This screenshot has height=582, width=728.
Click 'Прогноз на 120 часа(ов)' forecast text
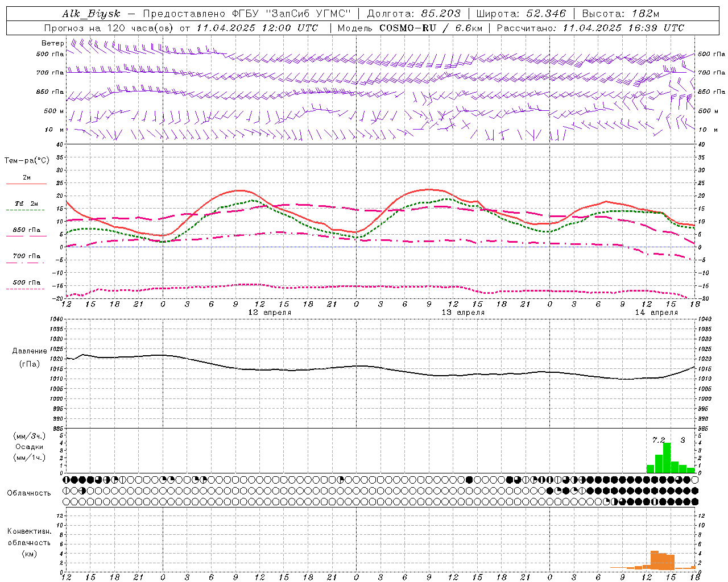point(110,28)
